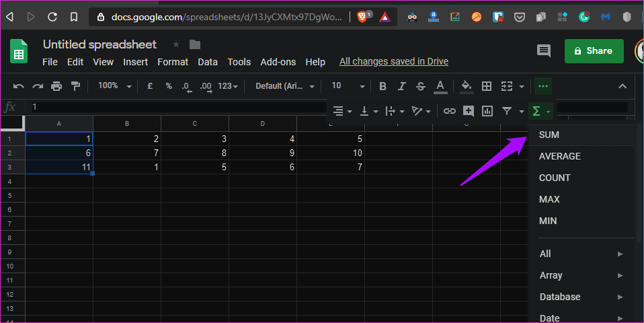Toggle Italic formatting

click(402, 86)
